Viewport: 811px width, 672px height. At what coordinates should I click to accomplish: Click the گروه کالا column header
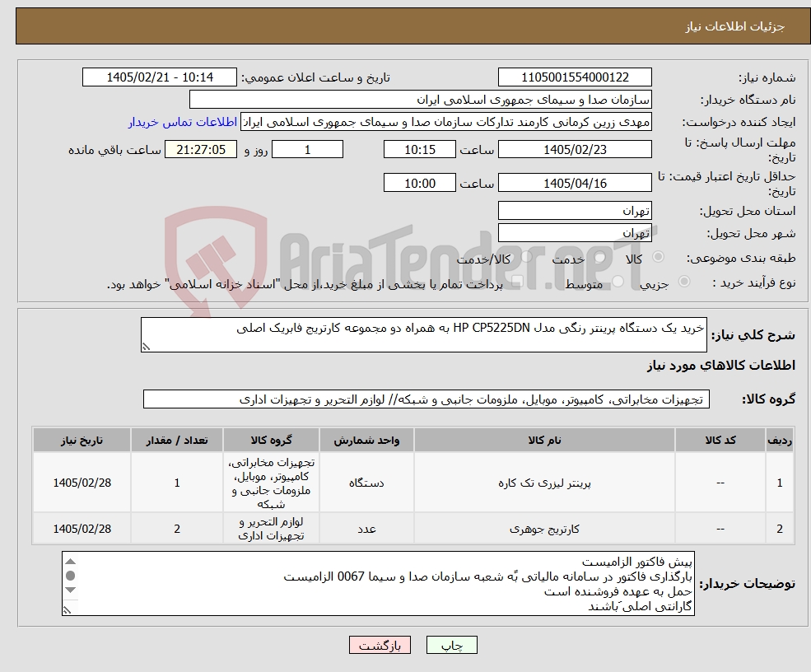271,441
